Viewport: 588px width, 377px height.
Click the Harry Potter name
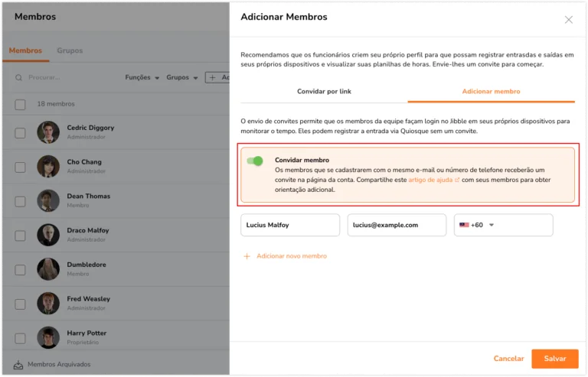tap(87, 333)
